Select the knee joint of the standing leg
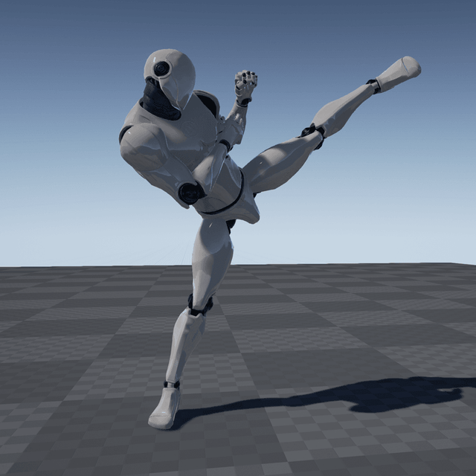The height and width of the screenshot is (476, 476). click(x=199, y=305)
